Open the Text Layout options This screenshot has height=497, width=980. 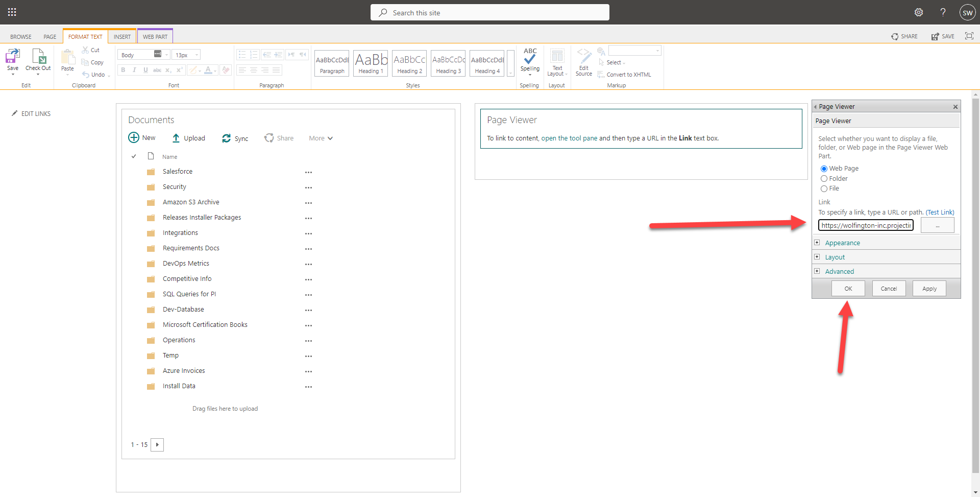[557, 62]
